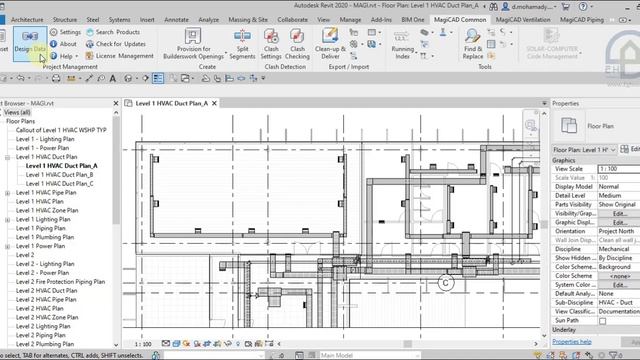Click the Discipline value Mechanical

[619, 249]
